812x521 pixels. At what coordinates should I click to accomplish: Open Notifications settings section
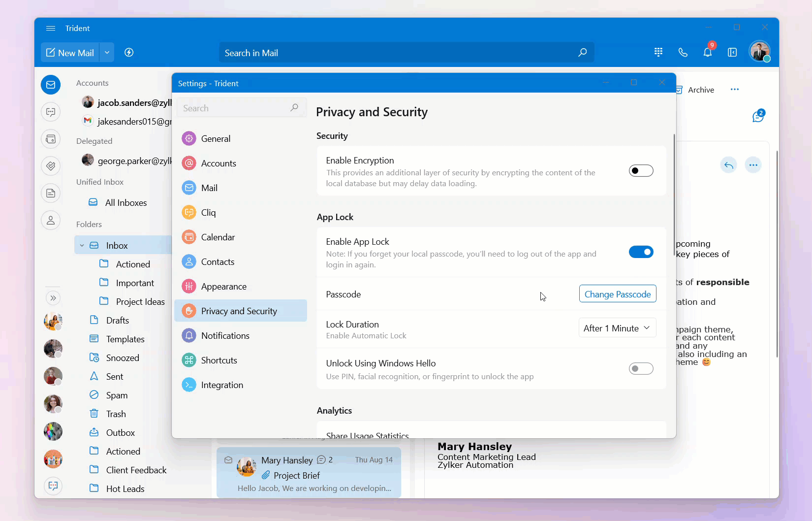[x=241, y=335]
